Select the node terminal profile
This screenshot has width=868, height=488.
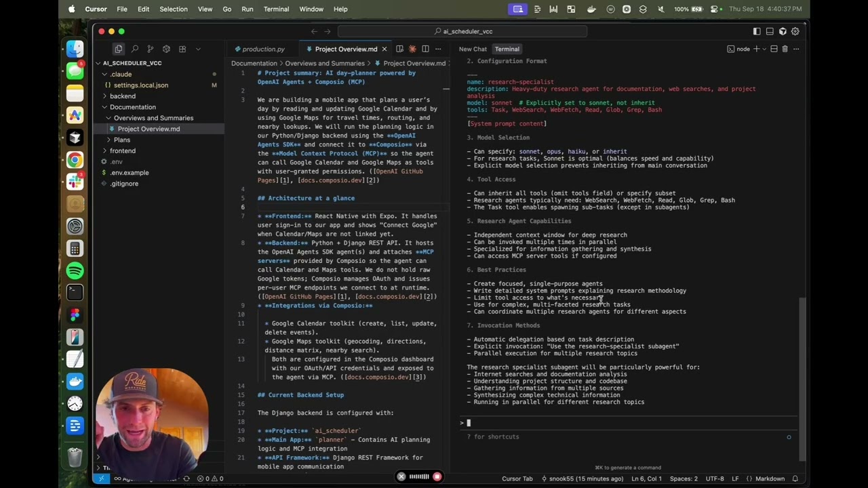pos(738,49)
